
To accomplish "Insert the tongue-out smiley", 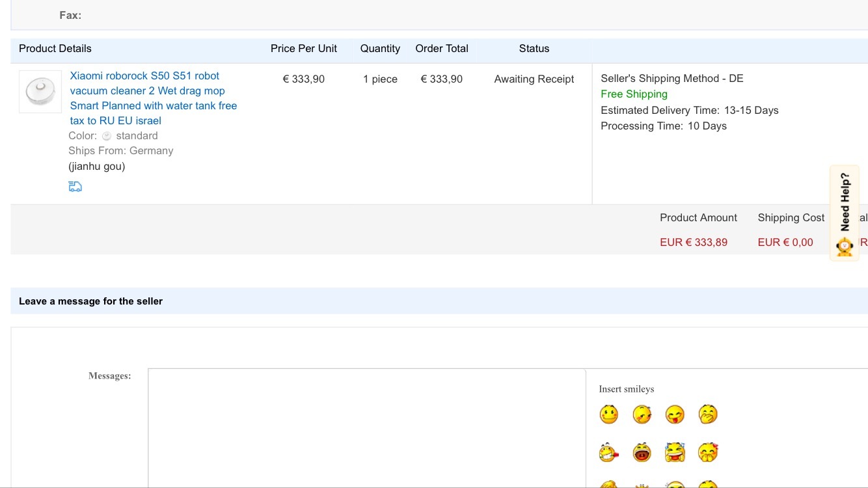I will [675, 414].
